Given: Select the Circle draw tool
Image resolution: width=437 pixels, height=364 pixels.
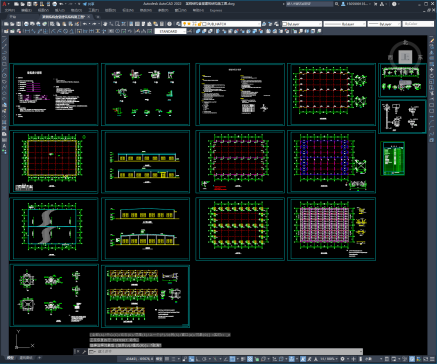Looking at the screenshot, I should tap(5, 75).
